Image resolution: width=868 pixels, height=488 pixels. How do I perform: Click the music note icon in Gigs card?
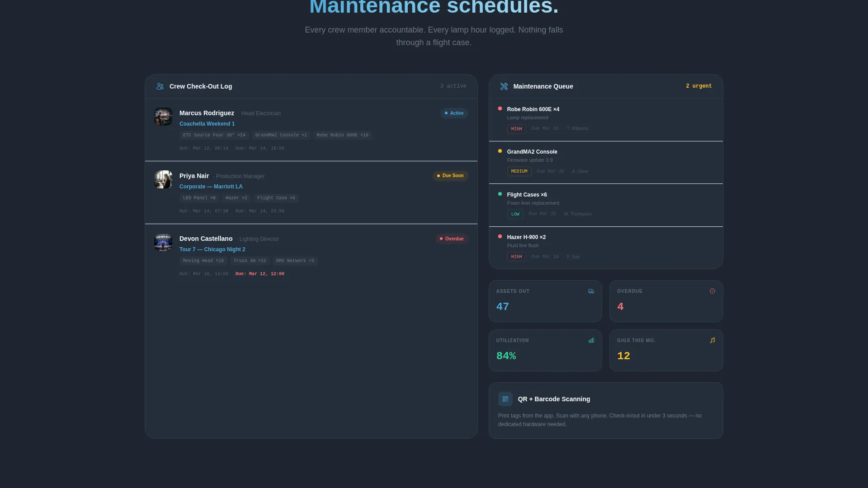712,341
